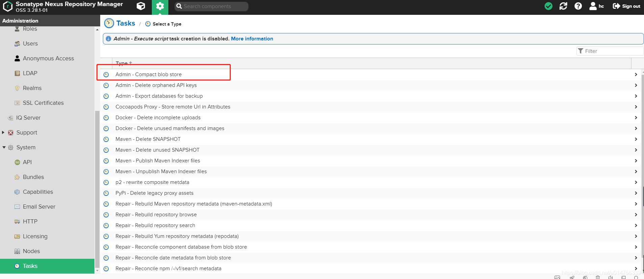Click the Tasks breadcrumb title
The image size is (644, 279).
coord(125,23)
